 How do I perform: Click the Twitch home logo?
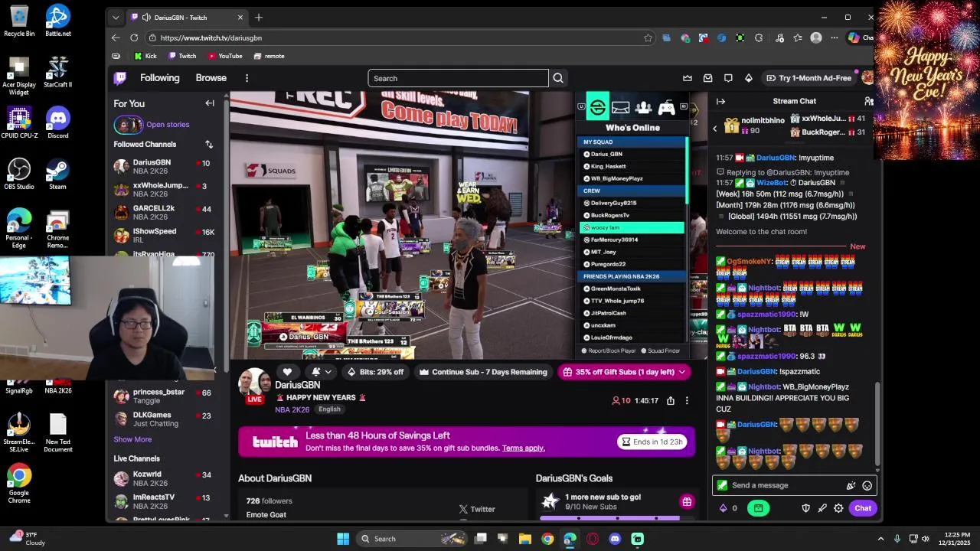click(120, 78)
